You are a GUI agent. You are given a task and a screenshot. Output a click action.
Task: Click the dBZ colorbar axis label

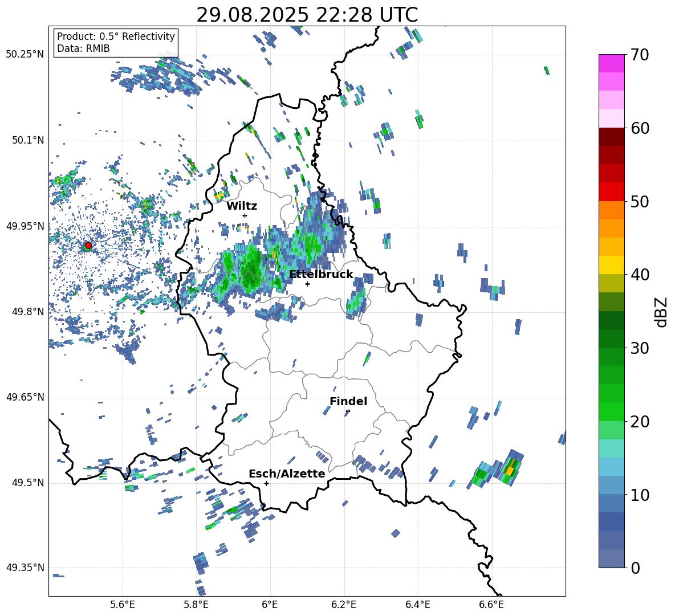[x=662, y=312]
